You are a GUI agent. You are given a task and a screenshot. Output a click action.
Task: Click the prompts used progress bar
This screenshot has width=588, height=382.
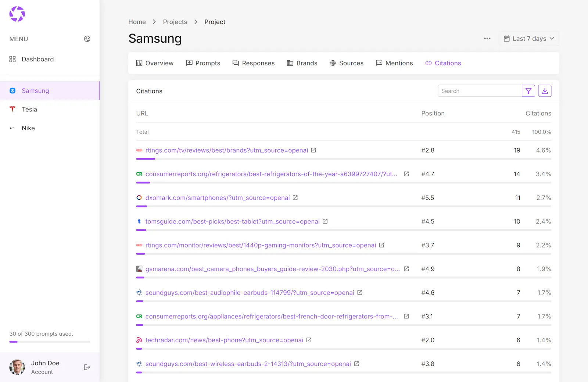click(50, 342)
